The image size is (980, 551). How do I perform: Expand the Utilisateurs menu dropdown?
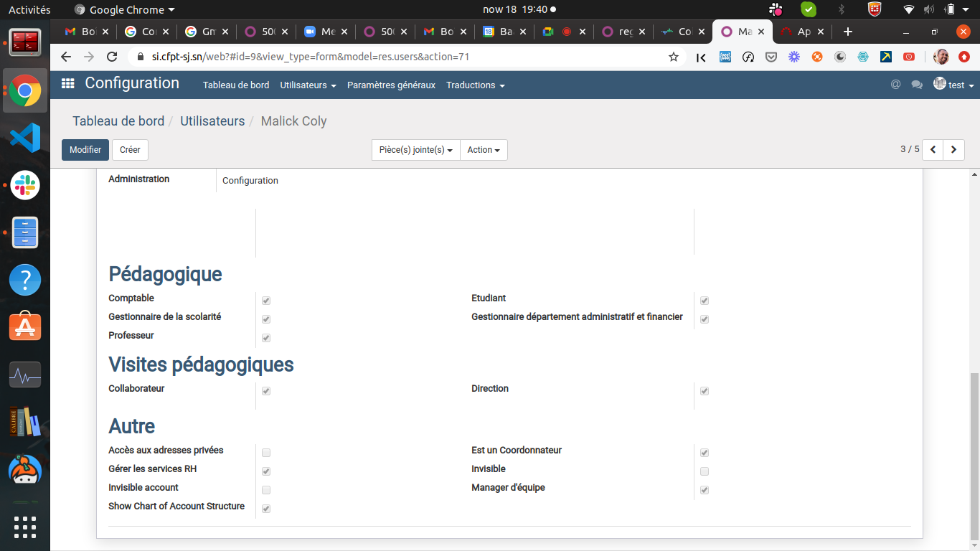point(308,85)
